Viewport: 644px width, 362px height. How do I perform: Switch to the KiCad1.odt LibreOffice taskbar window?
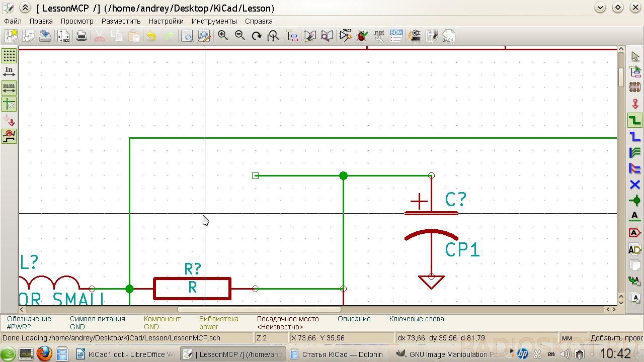(x=125, y=354)
